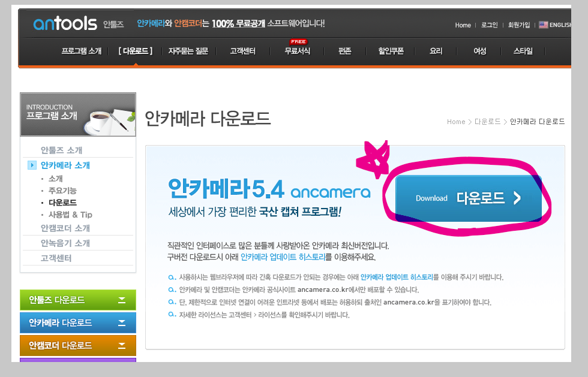Open the 다운로드 menu in navigation bar

[x=136, y=51]
